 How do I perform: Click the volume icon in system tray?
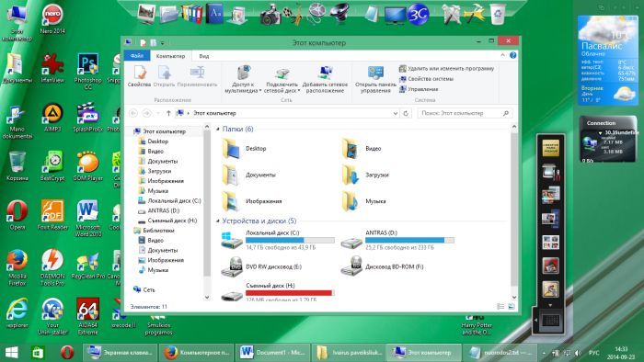(578, 353)
